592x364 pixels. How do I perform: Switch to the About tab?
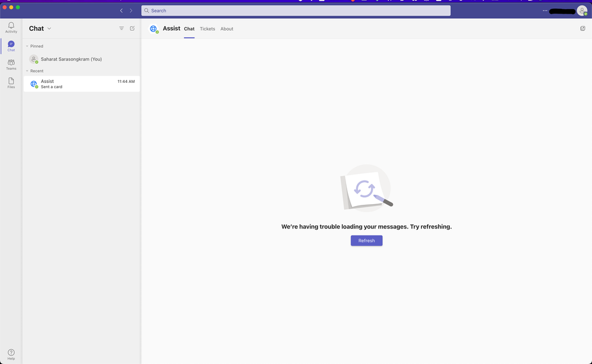coord(226,28)
